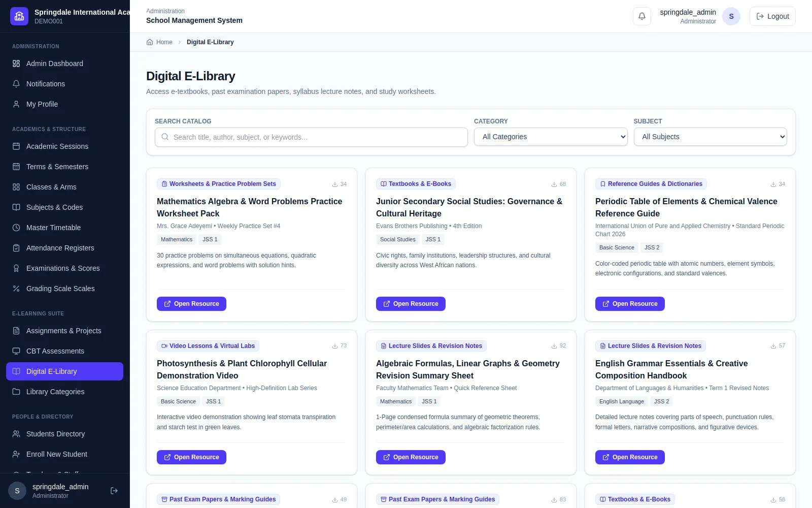Click the Master Timetable clock icon
The width and height of the screenshot is (812, 508).
(16, 228)
